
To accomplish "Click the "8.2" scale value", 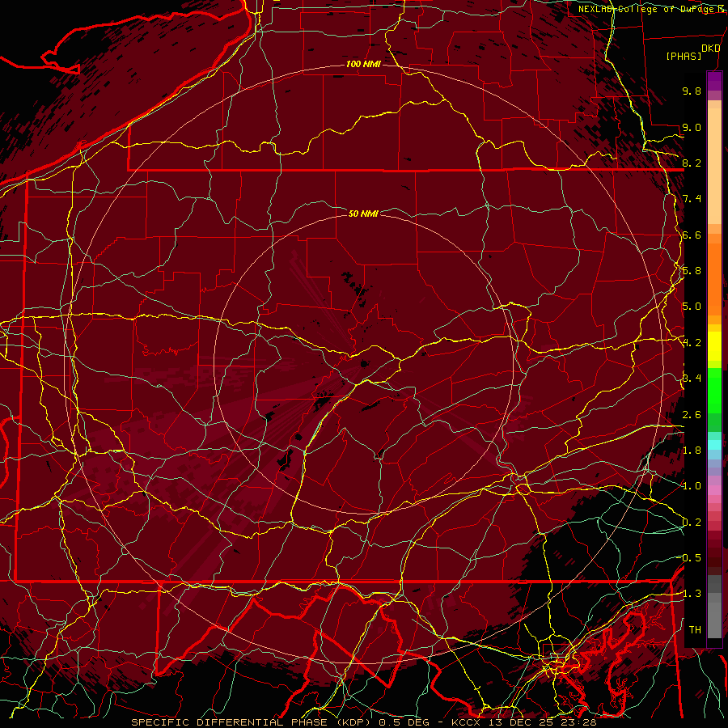I will click(692, 163).
